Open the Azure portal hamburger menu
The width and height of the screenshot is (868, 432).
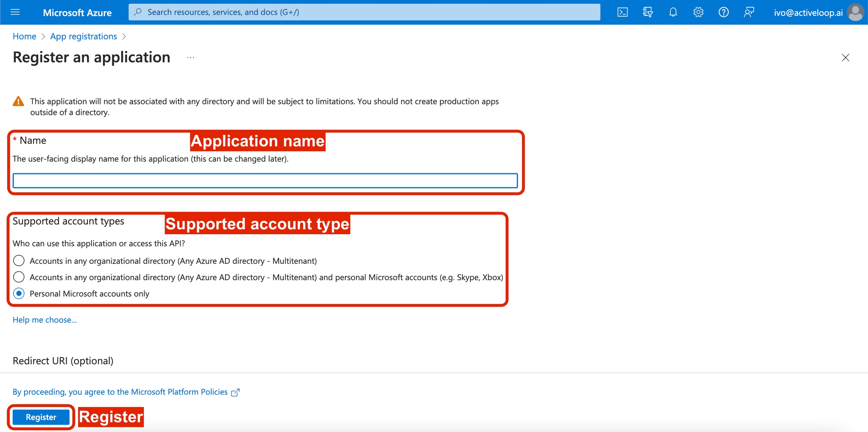coord(15,12)
